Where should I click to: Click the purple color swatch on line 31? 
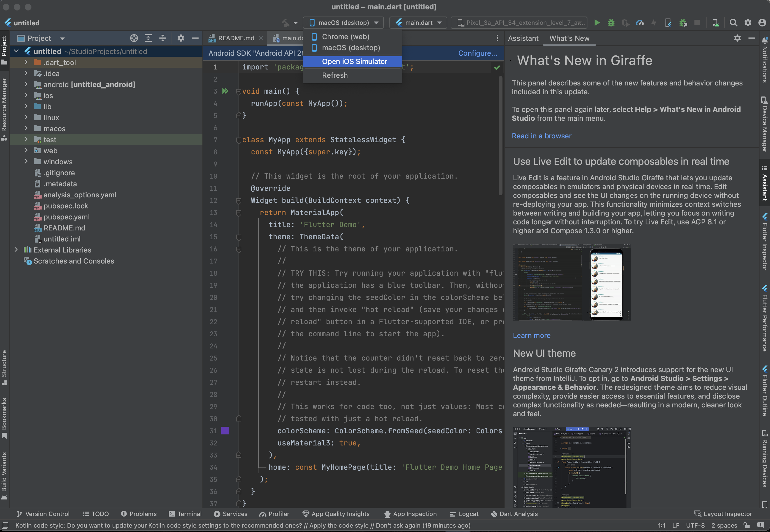tap(225, 431)
